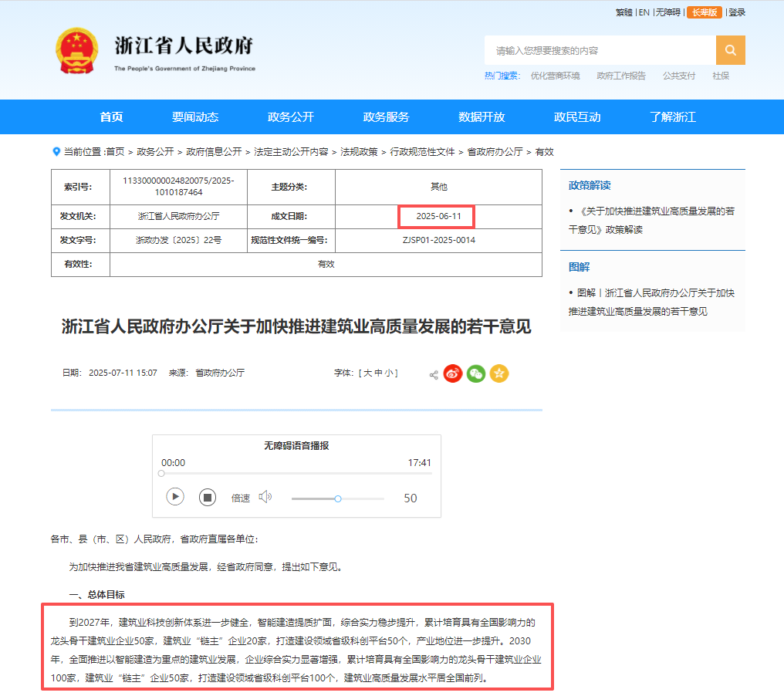Open the 政策解读 article link in sidebar
This screenshot has height=696, width=784.
tap(652, 220)
